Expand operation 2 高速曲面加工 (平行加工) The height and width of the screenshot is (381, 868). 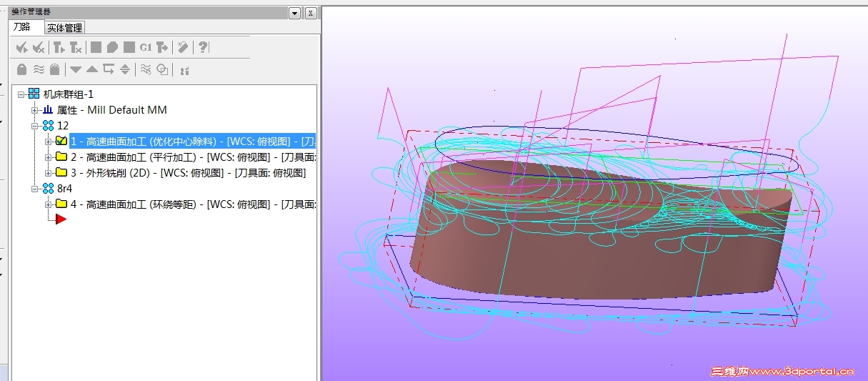pos(49,157)
